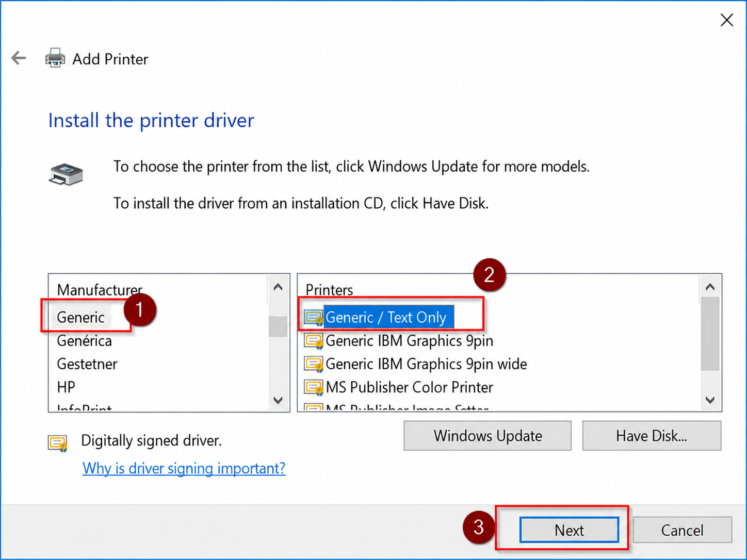The image size is (747, 560).
Task: Choose MS Publisher Color Printer
Action: click(409, 387)
